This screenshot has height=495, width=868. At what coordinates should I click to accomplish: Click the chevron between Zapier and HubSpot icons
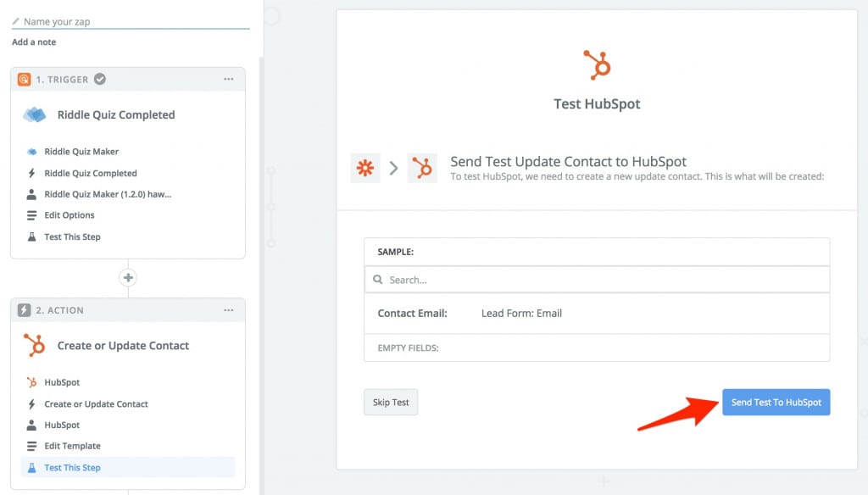click(x=393, y=168)
